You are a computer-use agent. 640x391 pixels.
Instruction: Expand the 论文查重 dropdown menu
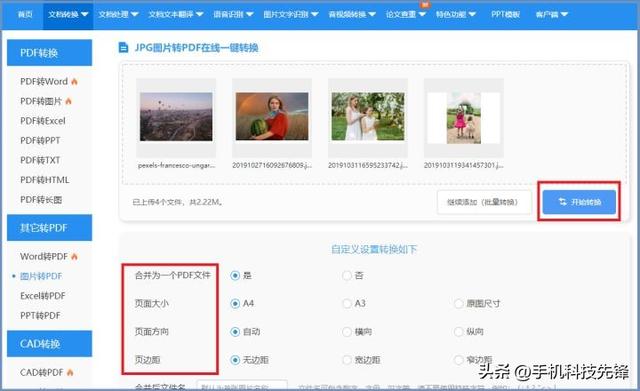tap(406, 14)
